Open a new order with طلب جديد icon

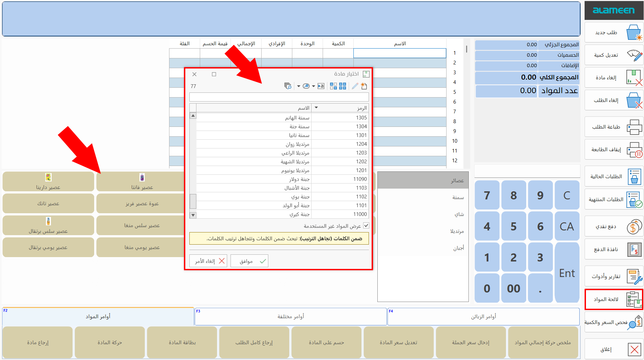[635, 32]
